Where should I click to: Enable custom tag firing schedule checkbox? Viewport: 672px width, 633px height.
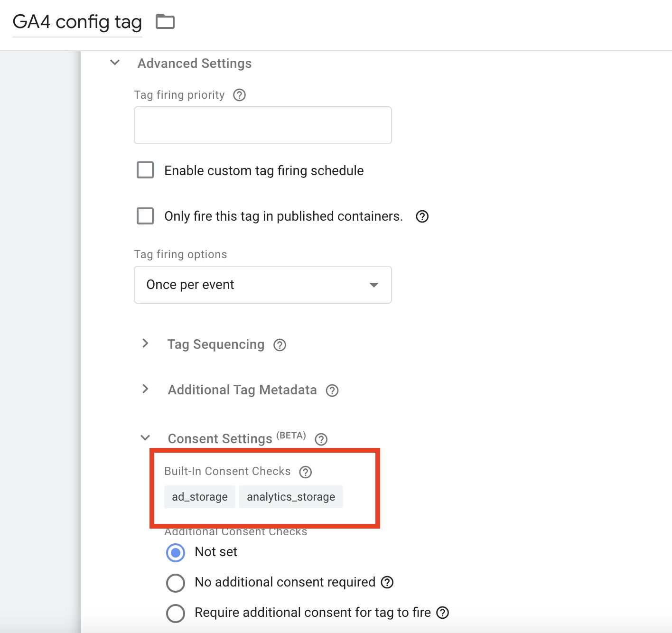(x=145, y=170)
